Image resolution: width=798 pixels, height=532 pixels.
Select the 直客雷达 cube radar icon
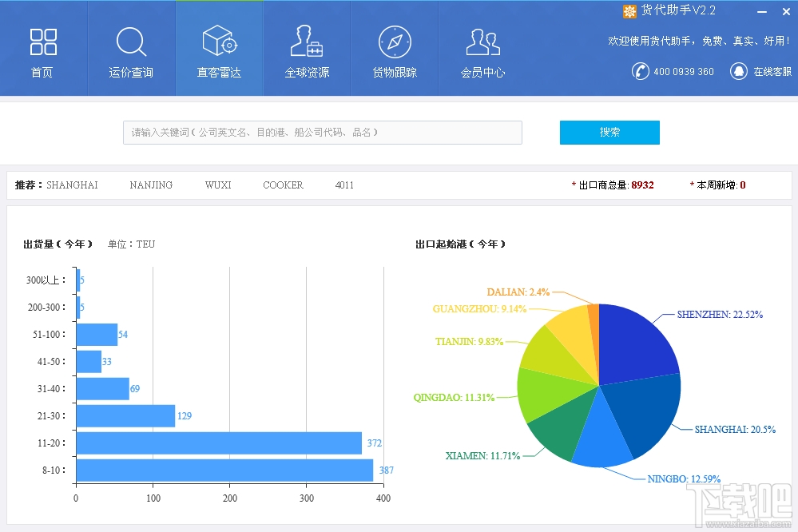click(x=220, y=41)
